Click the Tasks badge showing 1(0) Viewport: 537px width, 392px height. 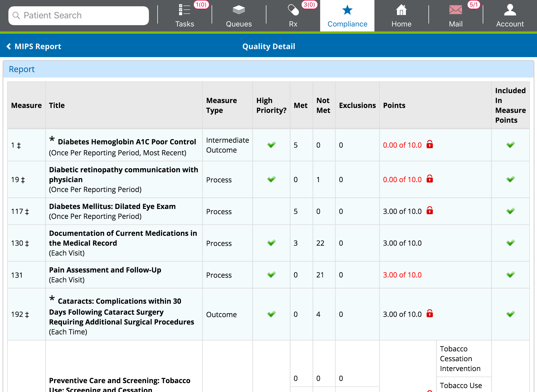tap(201, 5)
